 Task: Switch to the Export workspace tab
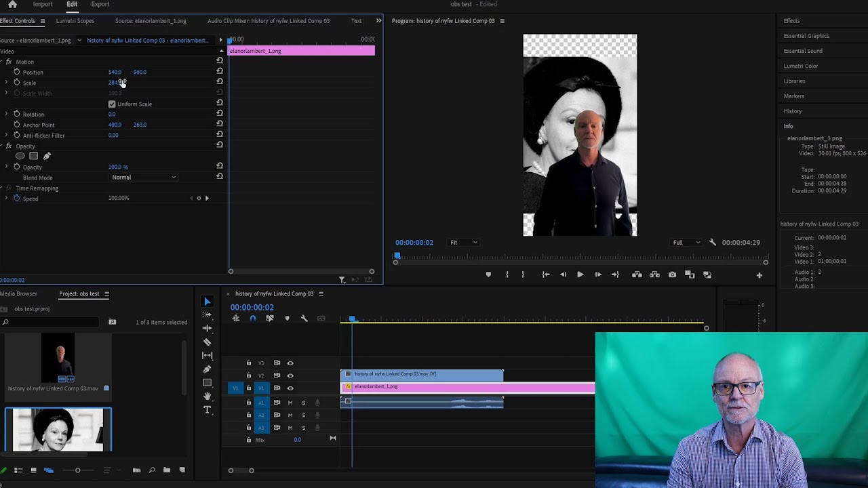pyautogui.click(x=100, y=4)
